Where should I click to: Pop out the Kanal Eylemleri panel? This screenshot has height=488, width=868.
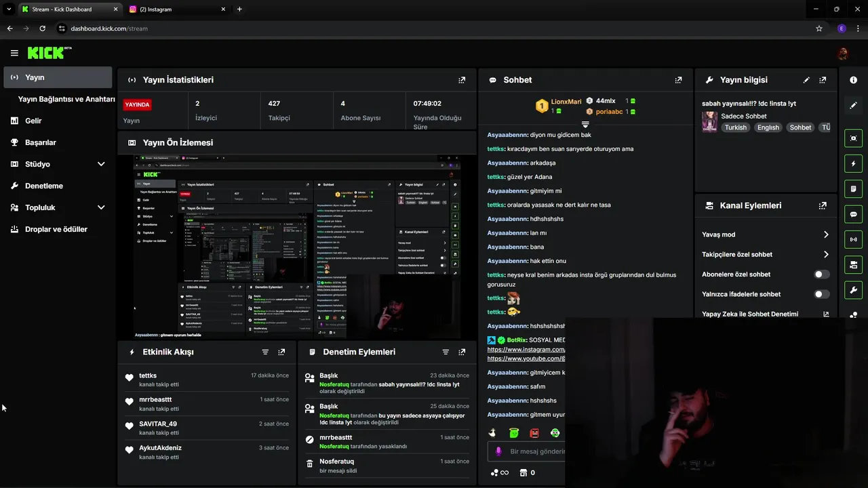click(x=823, y=205)
